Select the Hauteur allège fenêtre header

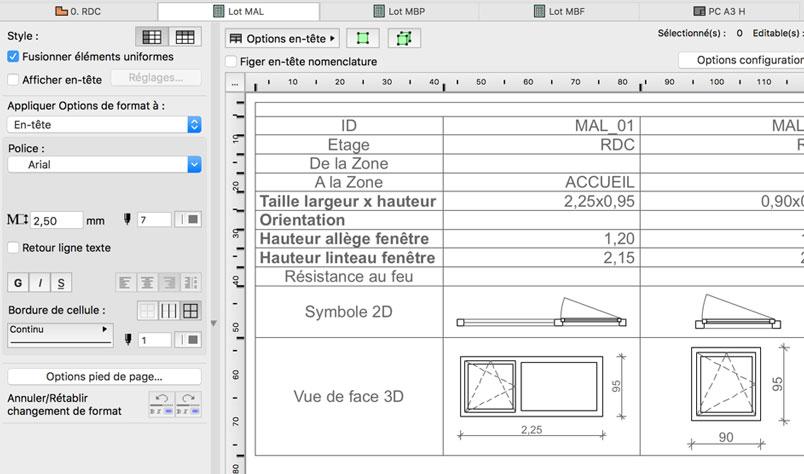(349, 239)
